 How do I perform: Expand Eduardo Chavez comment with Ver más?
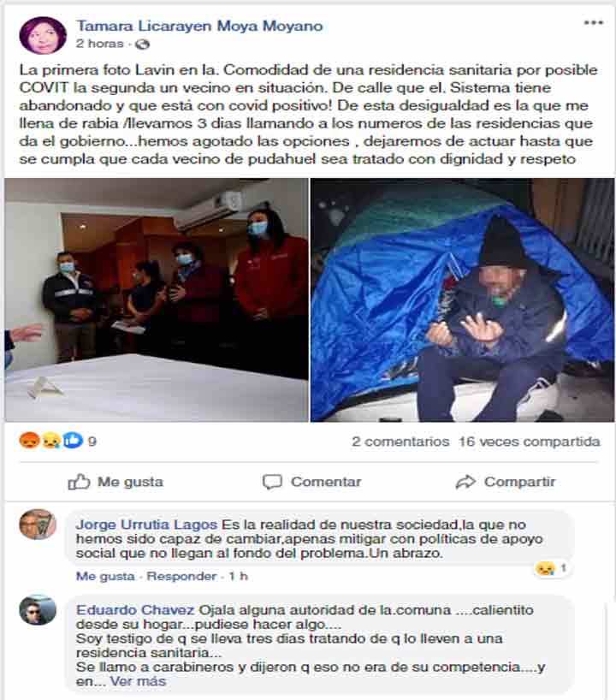[x=138, y=681]
